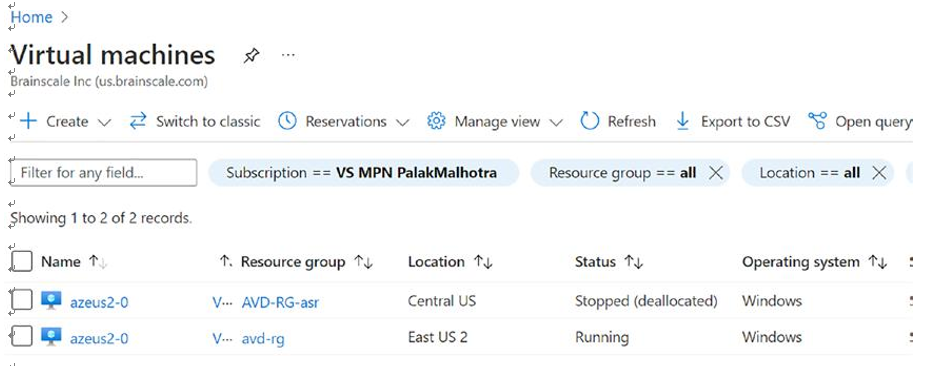930x366 pixels.
Task: Open the ellipsis more options menu beside title
Action: click(288, 55)
